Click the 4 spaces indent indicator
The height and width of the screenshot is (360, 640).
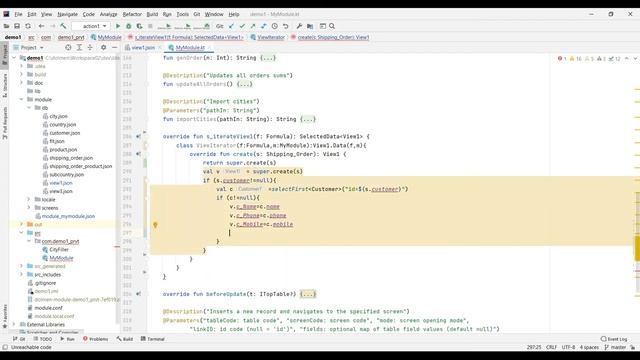point(589,347)
